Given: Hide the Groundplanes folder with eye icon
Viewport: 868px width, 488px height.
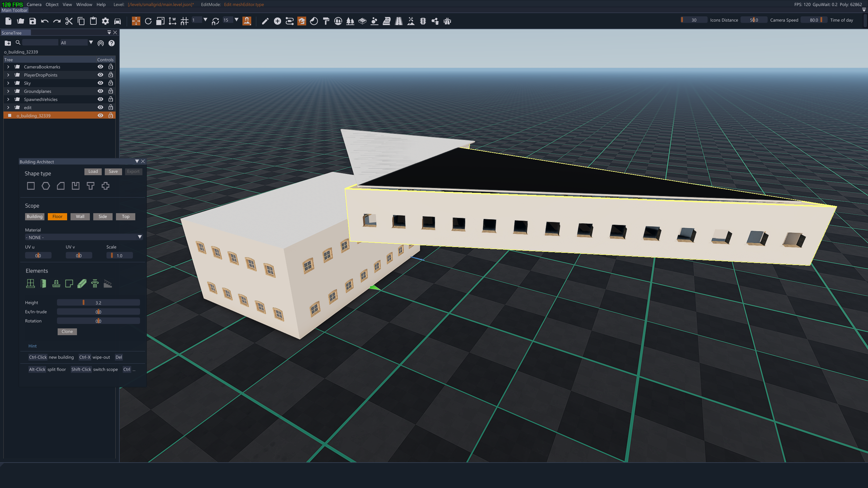Looking at the screenshot, I should point(100,91).
